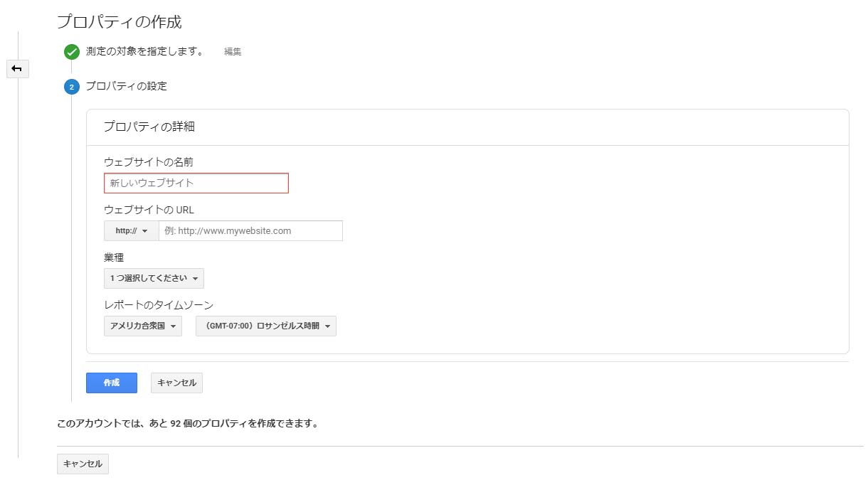The width and height of the screenshot is (868, 485).
Task: Expand the 業種 '1つ選択してください' dropdown
Action: [154, 278]
